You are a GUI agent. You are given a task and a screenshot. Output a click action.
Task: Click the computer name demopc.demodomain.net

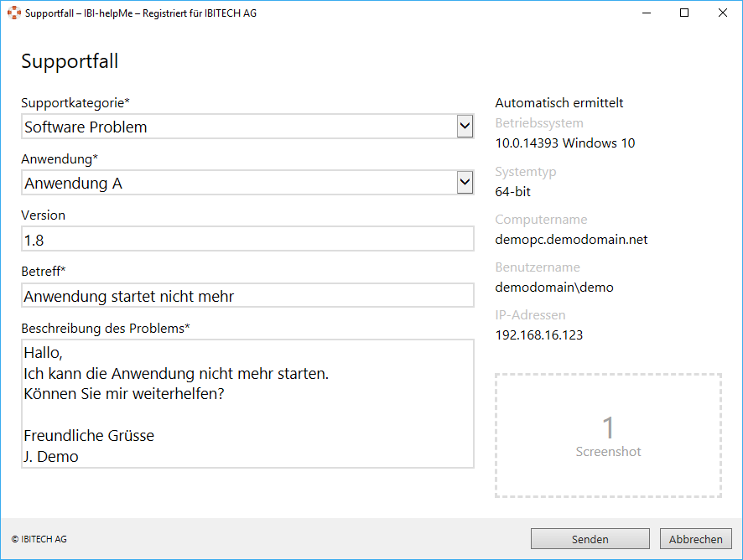[571, 240]
